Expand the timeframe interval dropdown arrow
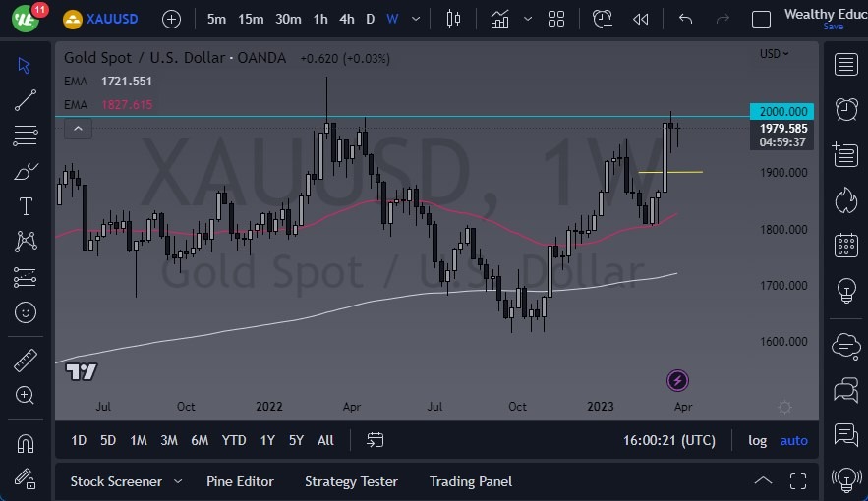Image resolution: width=868 pixels, height=501 pixels. (419, 19)
